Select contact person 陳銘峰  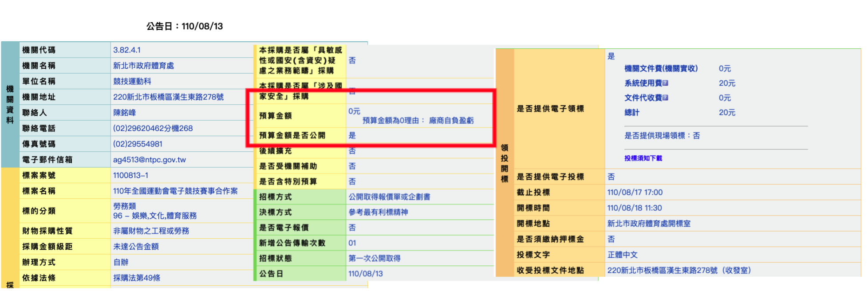tap(125, 113)
